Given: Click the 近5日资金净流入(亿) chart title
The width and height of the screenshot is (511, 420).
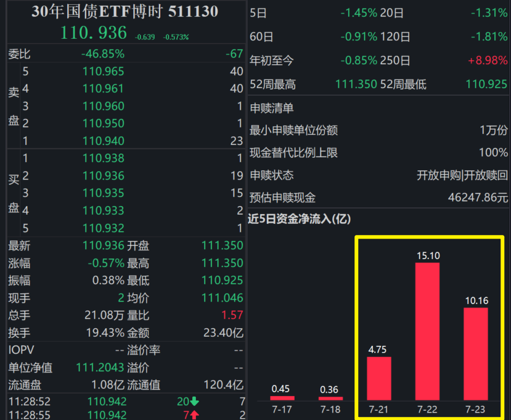Looking at the screenshot, I should [x=299, y=219].
